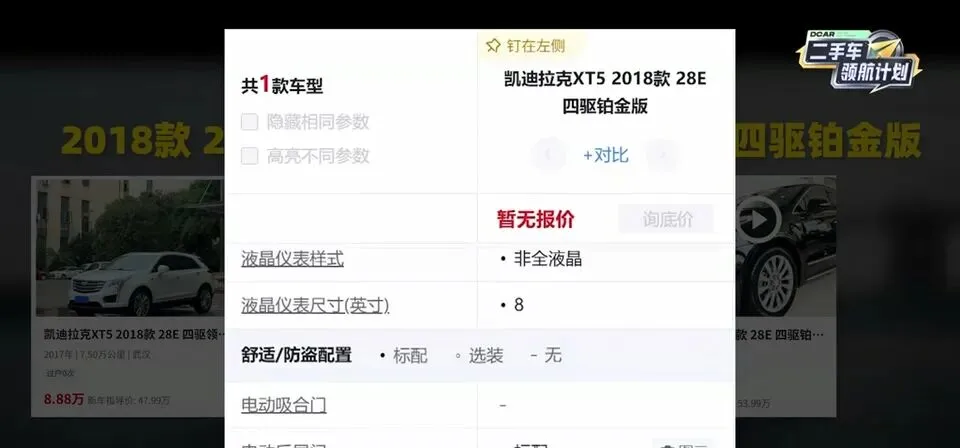Open the 液晶仪表样式 parameter link

(x=292, y=259)
